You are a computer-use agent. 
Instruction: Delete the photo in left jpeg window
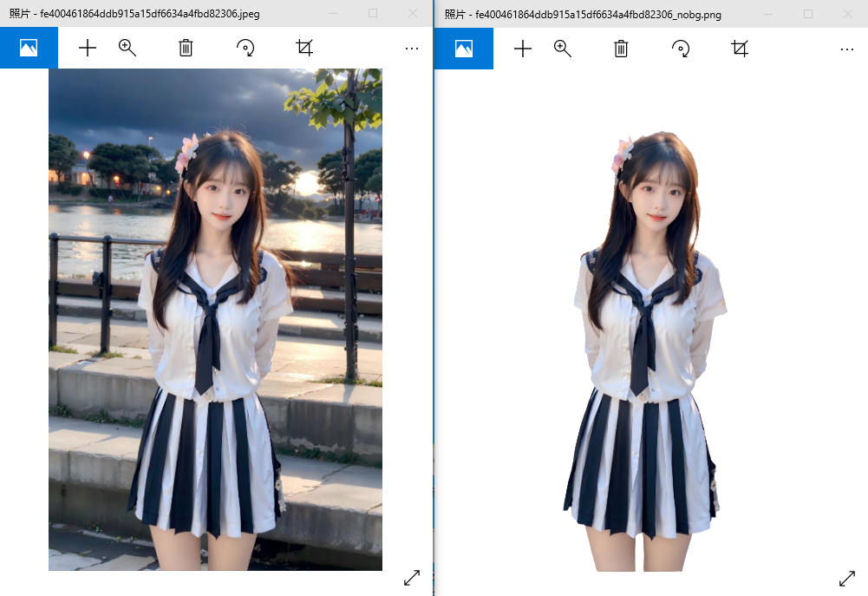click(186, 49)
